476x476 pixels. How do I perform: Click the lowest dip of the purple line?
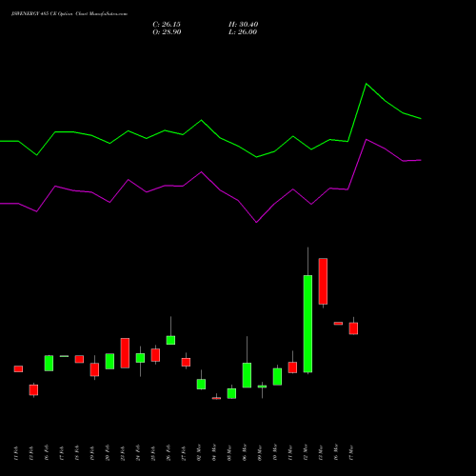click(x=256, y=222)
